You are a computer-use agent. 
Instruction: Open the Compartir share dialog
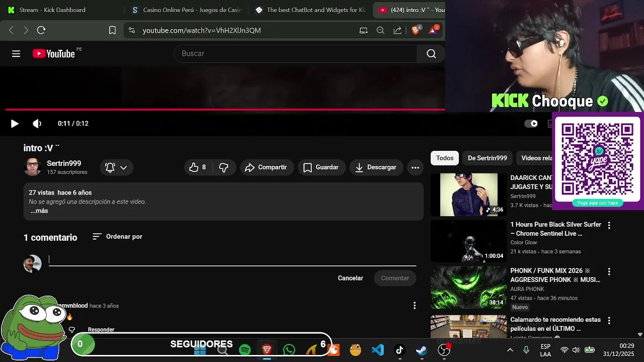[267, 167]
